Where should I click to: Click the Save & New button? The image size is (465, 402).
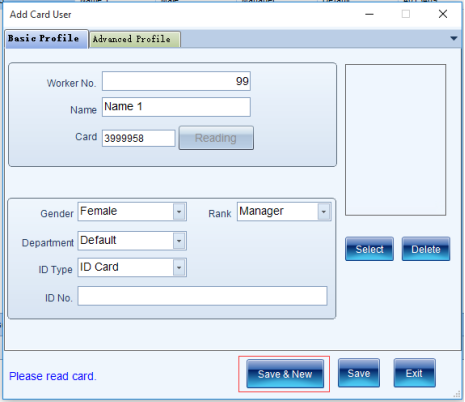coord(285,374)
